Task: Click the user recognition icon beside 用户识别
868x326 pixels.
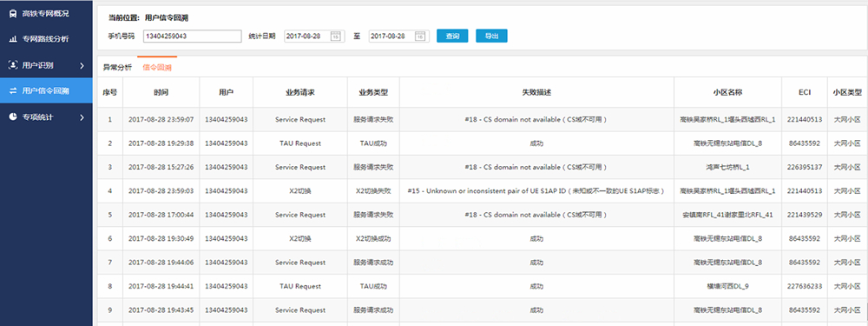Action: (x=13, y=65)
